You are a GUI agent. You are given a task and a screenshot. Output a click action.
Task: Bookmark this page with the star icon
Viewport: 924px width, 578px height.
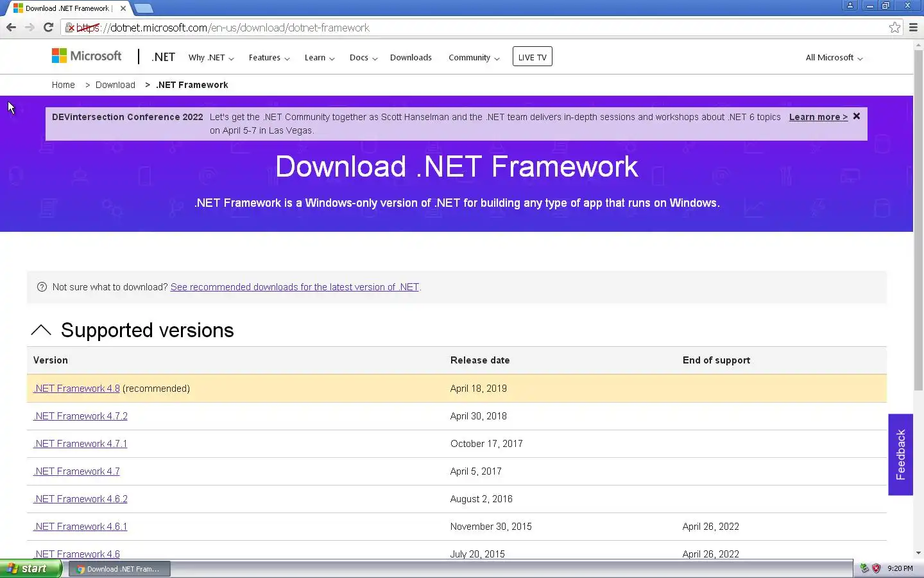click(x=894, y=27)
